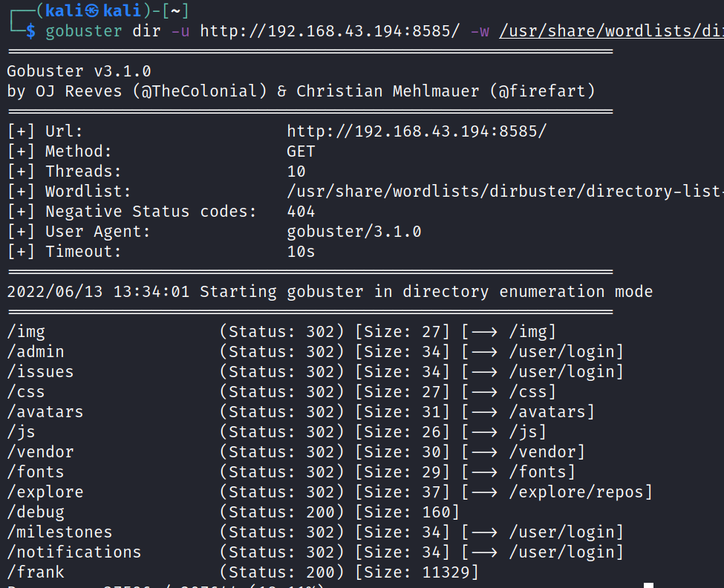Click the GET method value
The width and height of the screenshot is (724, 588).
coord(301,151)
